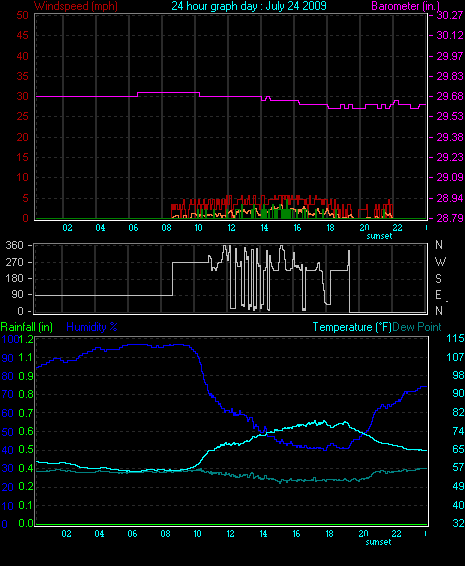465x566 pixels.
Task: Click barometer scale value 30.27
Action: [x=450, y=15]
